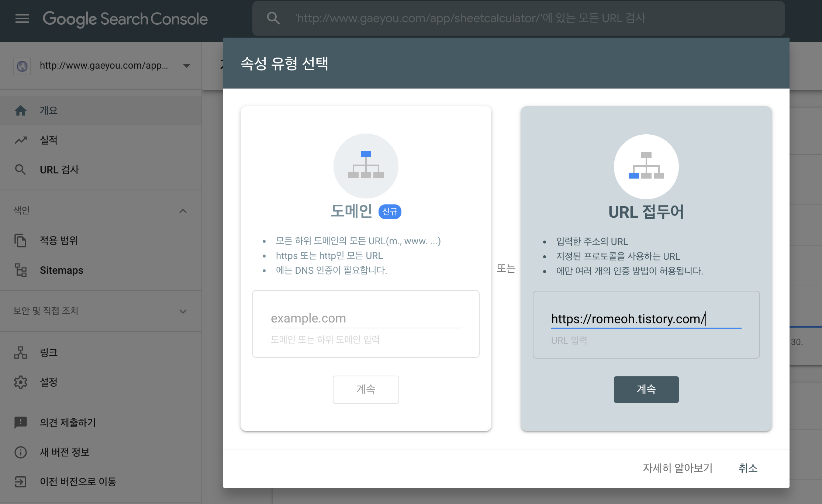Click the example.com domain input field
The width and height of the screenshot is (822, 504).
365,318
